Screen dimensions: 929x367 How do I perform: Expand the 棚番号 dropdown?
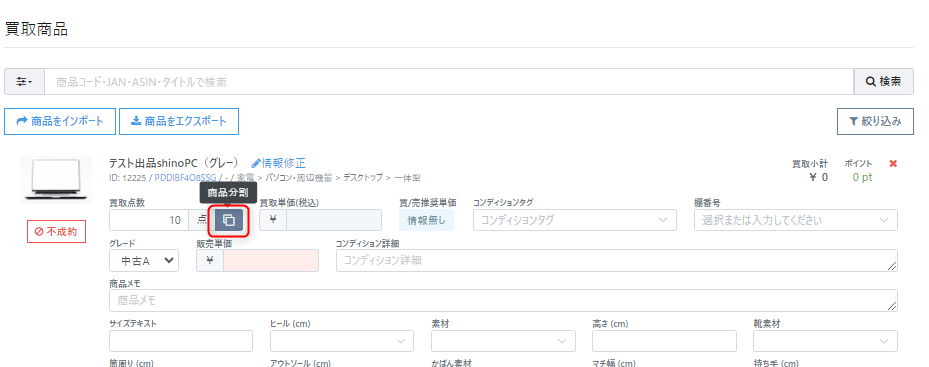[x=796, y=220]
